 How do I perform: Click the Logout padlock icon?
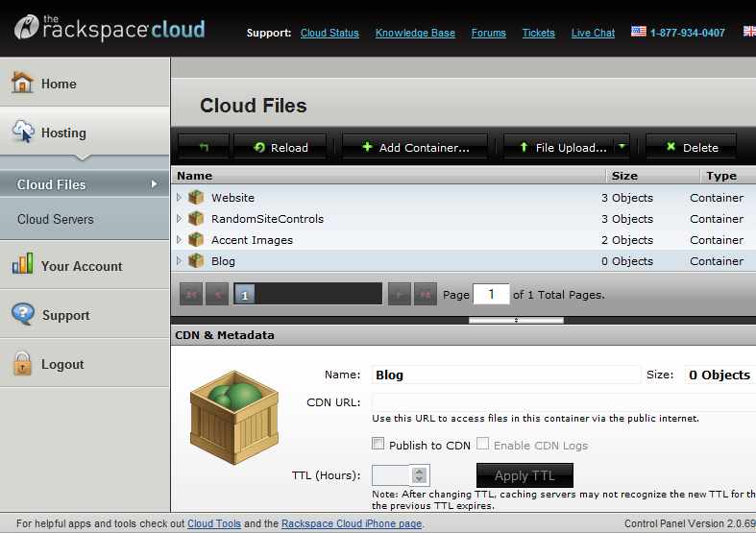(x=22, y=363)
